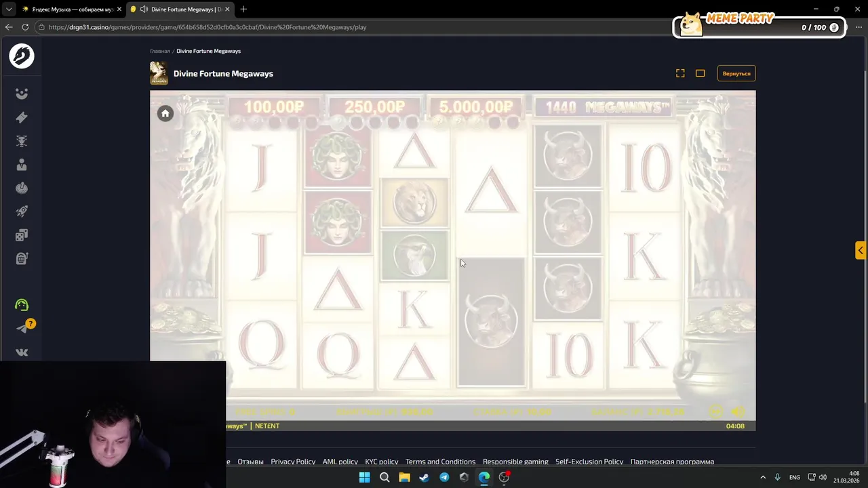The image size is (868, 488).
Task: Click Edge browser taskbar icon
Action: [x=484, y=477]
